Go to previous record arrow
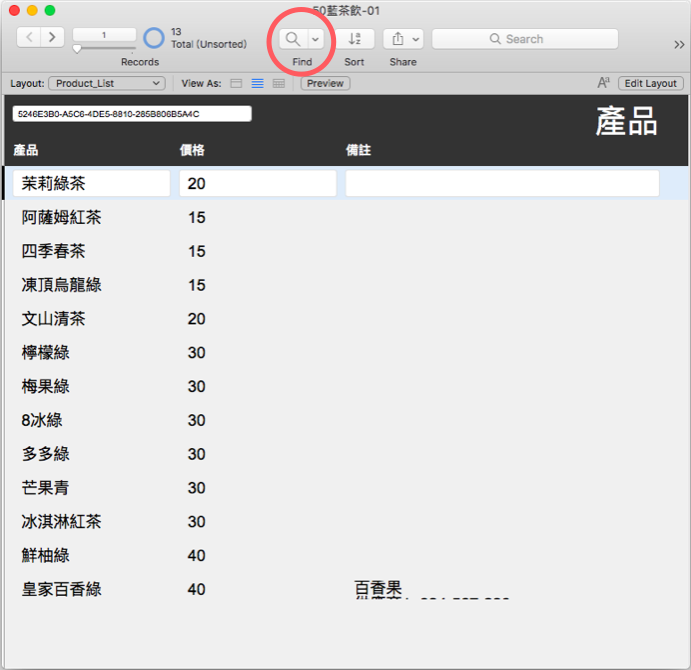Viewport: 691px width, 670px height. click(x=29, y=37)
